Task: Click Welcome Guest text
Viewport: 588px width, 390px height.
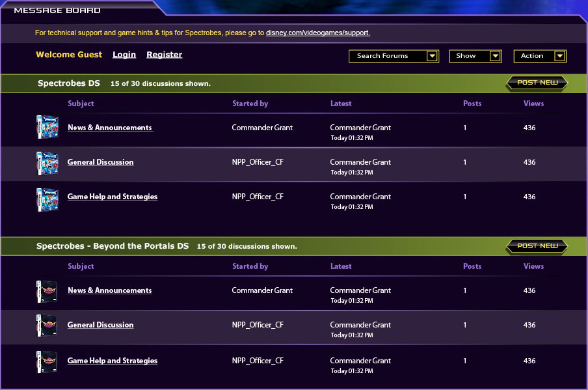Action: coord(69,55)
